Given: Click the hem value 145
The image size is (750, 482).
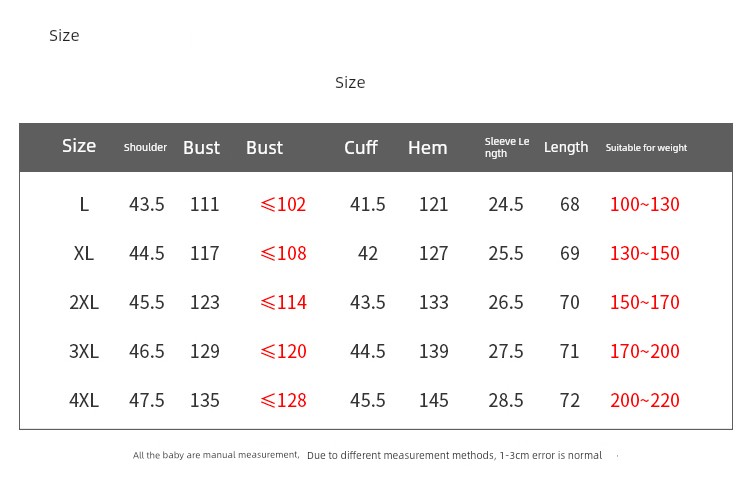Looking at the screenshot, I should tap(433, 400).
